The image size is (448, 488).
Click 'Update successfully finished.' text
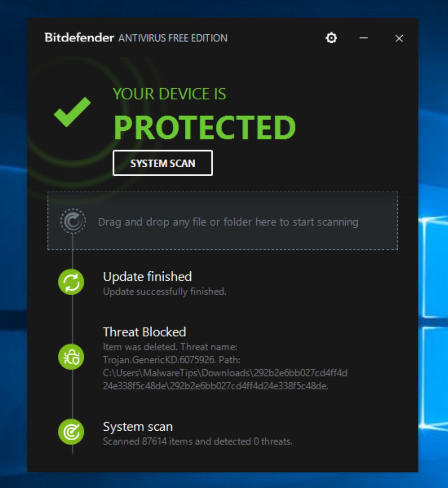pos(165,292)
